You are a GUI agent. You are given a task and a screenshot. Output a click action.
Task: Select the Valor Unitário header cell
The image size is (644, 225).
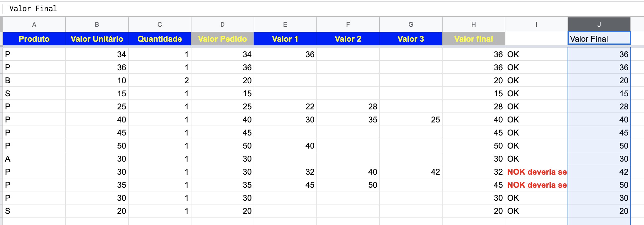click(97, 39)
